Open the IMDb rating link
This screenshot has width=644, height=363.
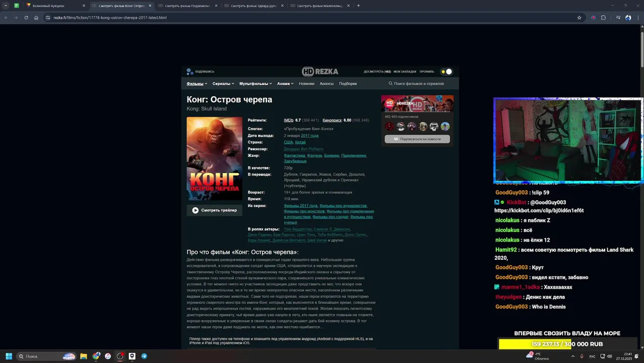tap(288, 120)
